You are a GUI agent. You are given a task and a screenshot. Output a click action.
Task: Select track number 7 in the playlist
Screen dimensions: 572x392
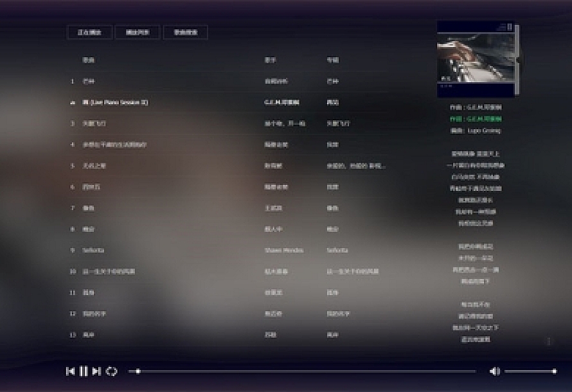[89, 208]
